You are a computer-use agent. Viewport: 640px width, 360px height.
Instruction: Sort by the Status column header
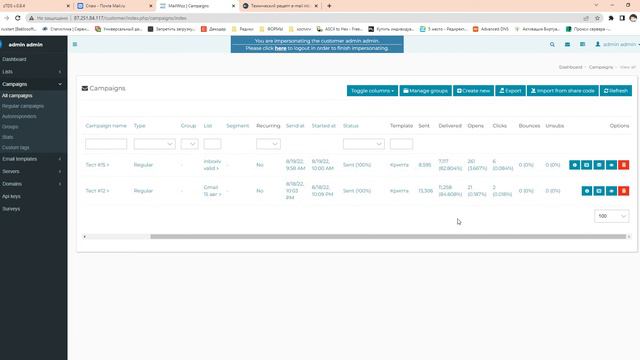351,126
